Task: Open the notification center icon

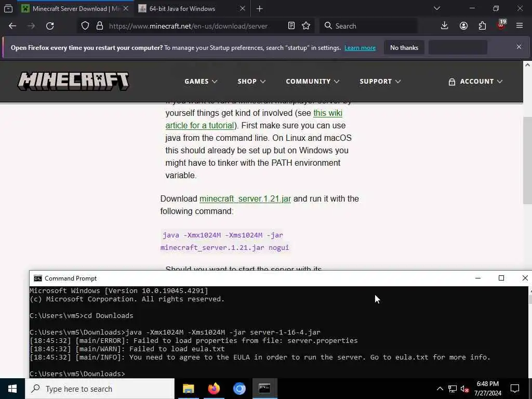Action: coord(515,389)
